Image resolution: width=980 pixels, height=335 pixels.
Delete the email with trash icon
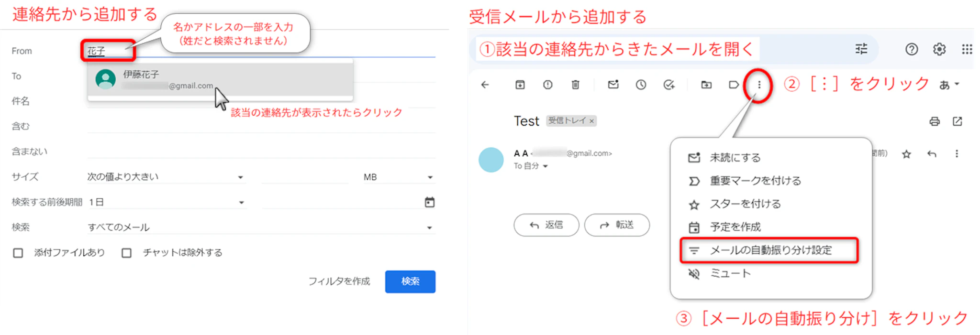[576, 85]
